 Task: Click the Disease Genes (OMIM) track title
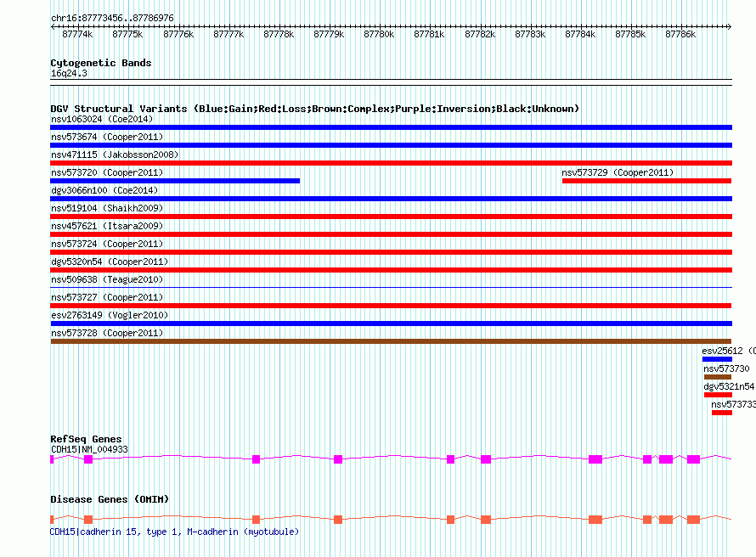pos(110,499)
